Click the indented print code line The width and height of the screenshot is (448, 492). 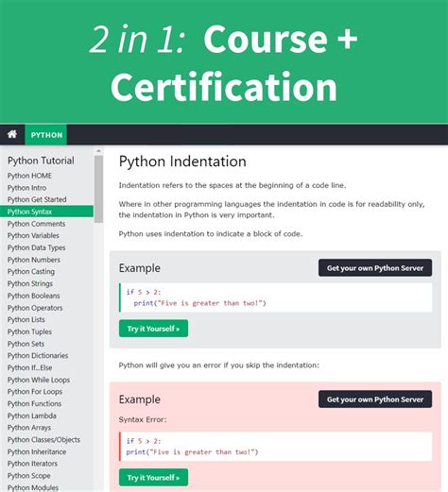199,303
